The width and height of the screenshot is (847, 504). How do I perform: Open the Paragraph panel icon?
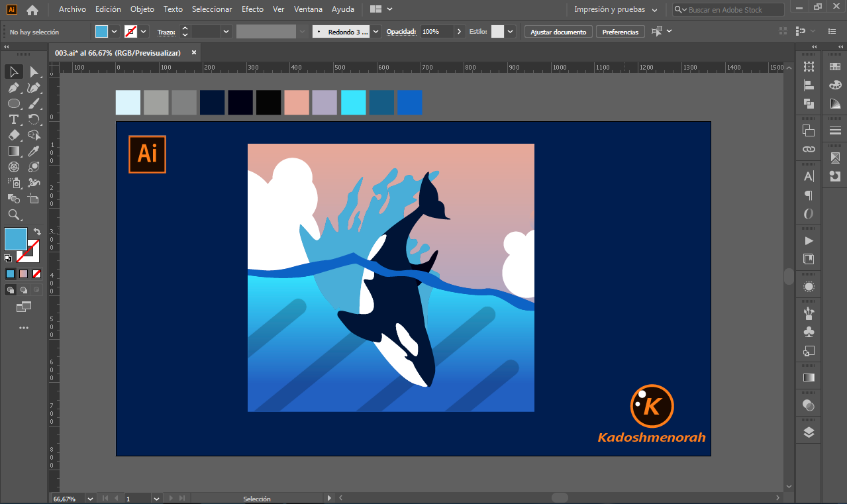click(x=809, y=195)
